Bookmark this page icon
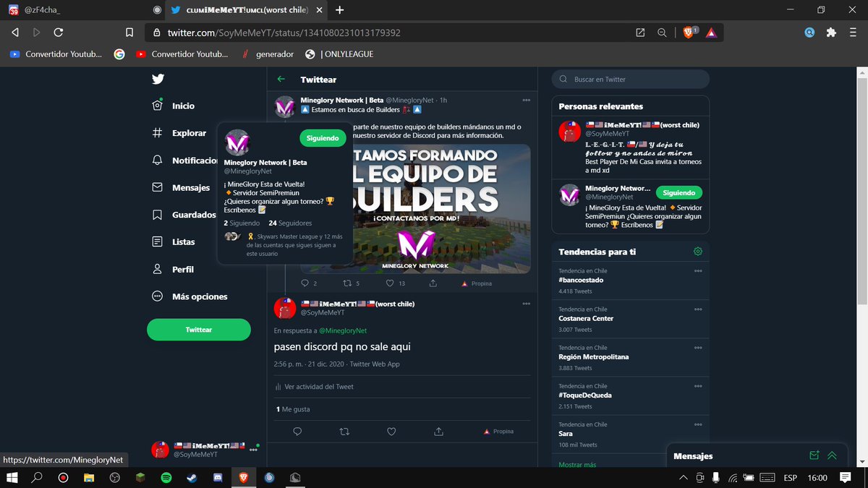Image resolution: width=868 pixels, height=488 pixels. (x=129, y=33)
